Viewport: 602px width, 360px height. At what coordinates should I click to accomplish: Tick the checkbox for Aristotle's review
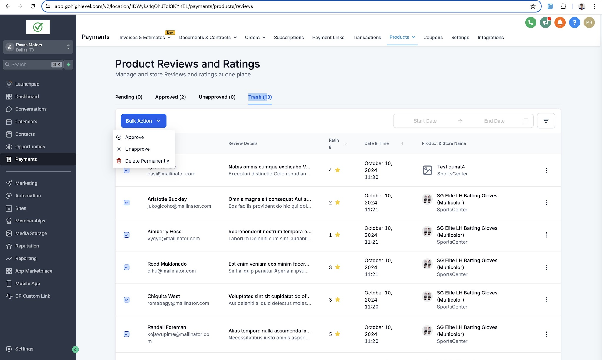pyautogui.click(x=127, y=202)
